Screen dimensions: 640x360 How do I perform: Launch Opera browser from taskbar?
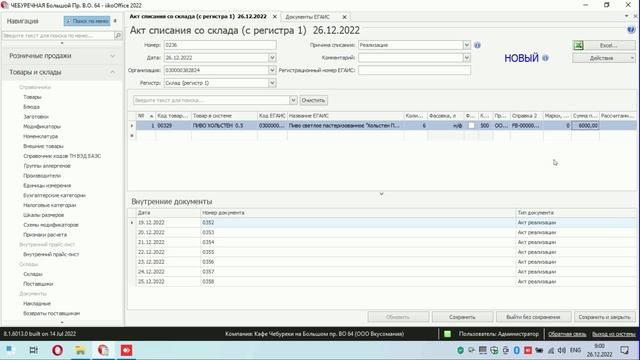point(57,350)
